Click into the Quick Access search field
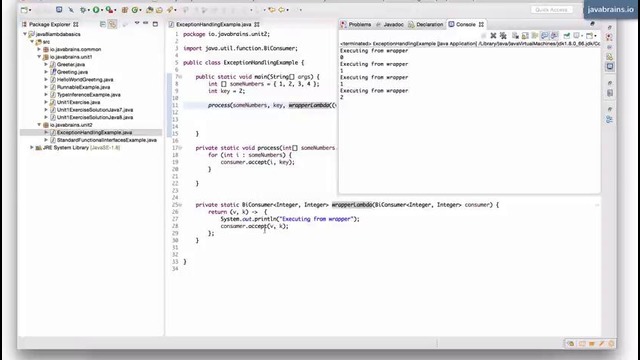 [551, 9]
